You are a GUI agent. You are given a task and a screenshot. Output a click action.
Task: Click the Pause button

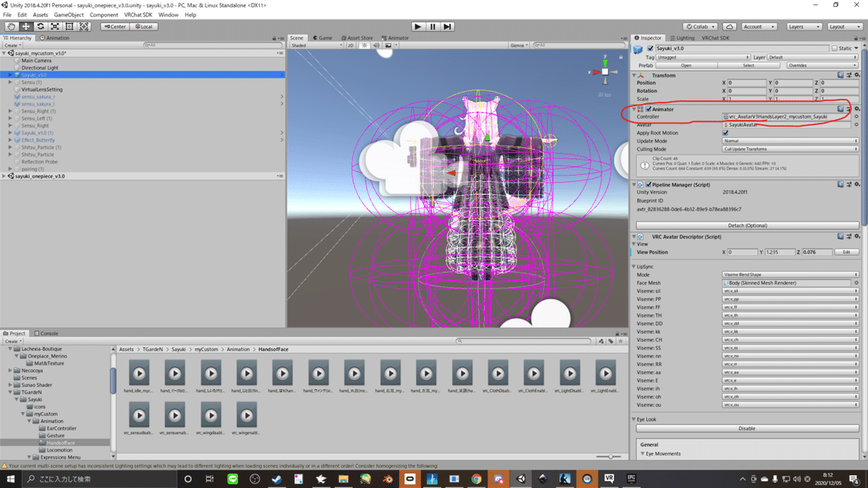click(433, 27)
